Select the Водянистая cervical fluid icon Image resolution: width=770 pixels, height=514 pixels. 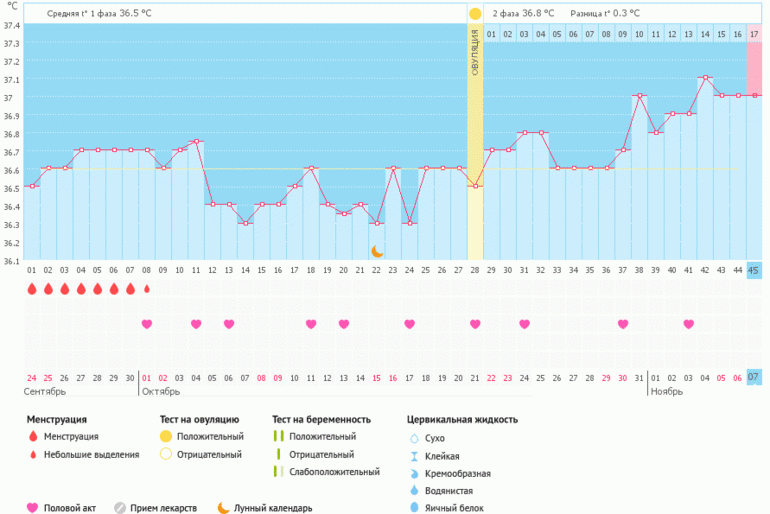414,491
